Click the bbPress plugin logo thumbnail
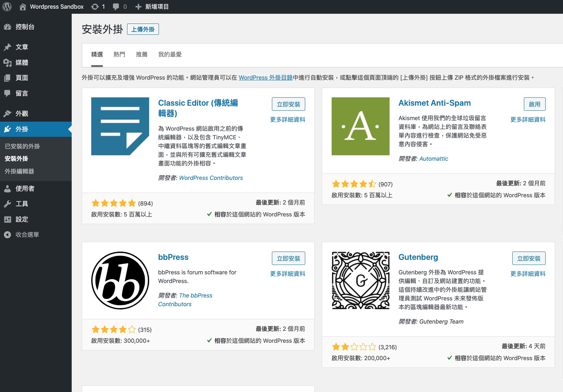 120,281
